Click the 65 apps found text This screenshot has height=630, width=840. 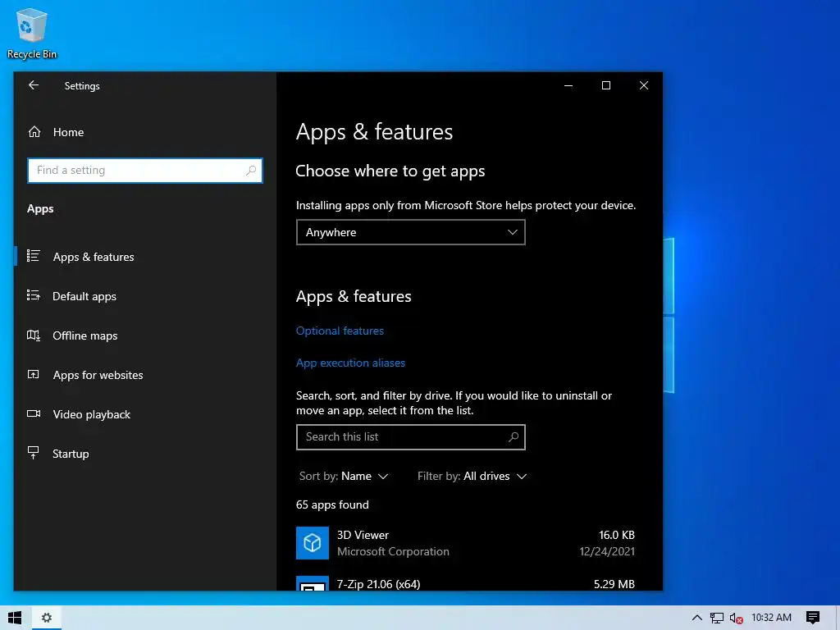click(x=332, y=504)
